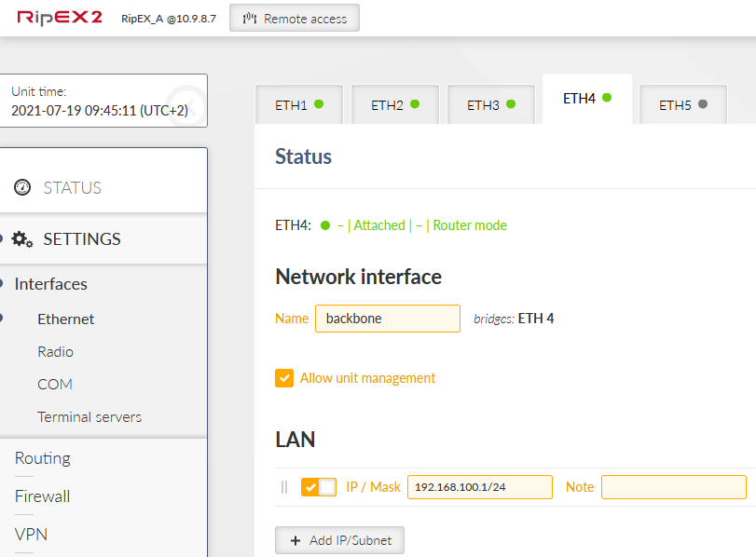Switch to the ETH3 tab

click(490, 105)
